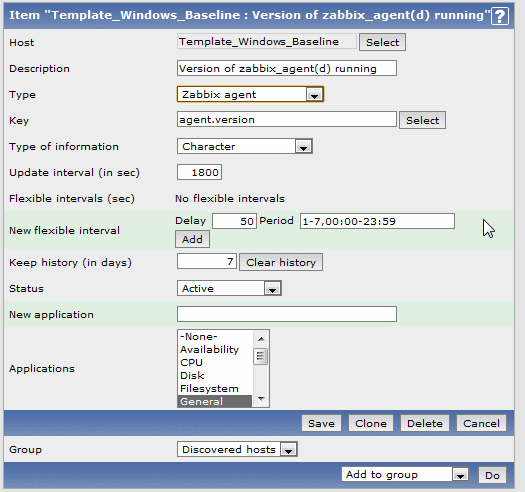This screenshot has width=525, height=492.
Task: Select CPU in Applications list
Action: [216, 362]
